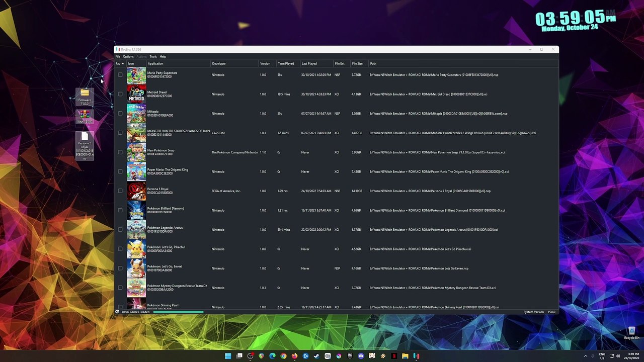Click the Pokémon Legends Arceus icon
The image size is (644, 362).
136,230
